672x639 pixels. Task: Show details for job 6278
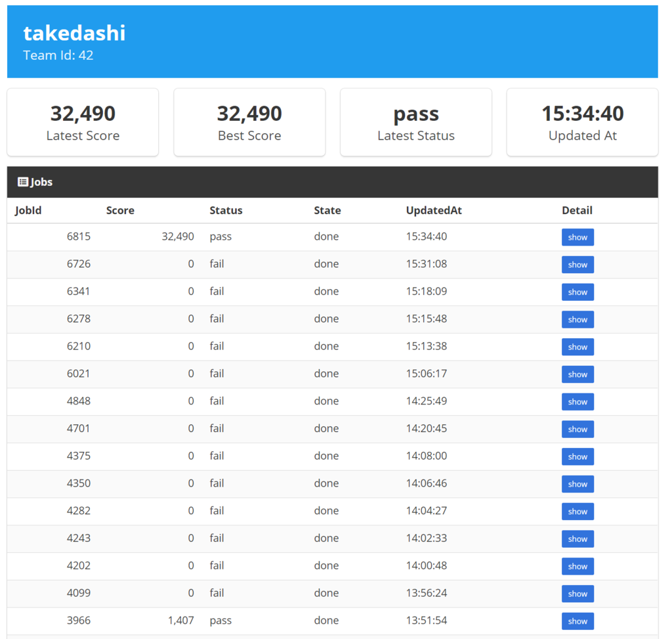[577, 319]
